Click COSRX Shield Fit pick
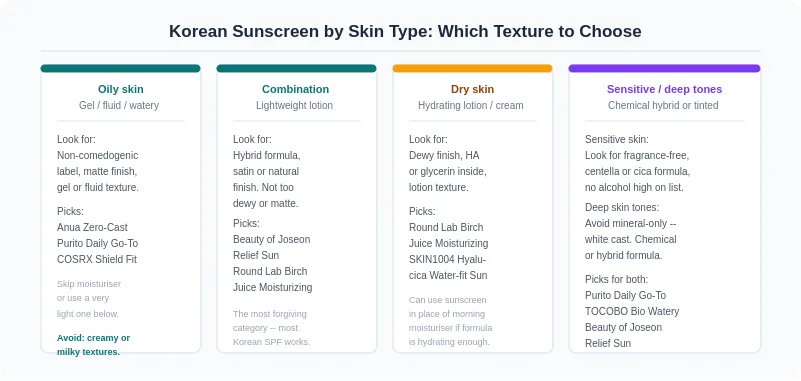Viewport: 801px width, 381px height. (97, 259)
